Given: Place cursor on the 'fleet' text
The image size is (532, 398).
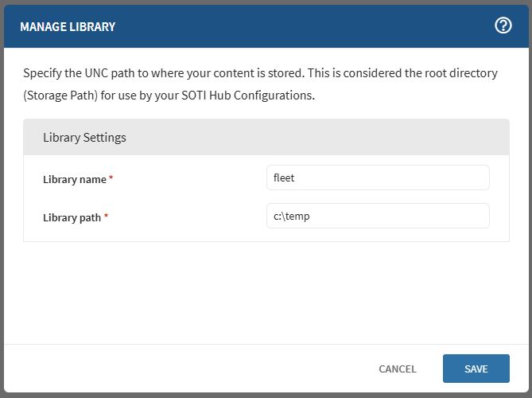Looking at the screenshot, I should point(284,178).
